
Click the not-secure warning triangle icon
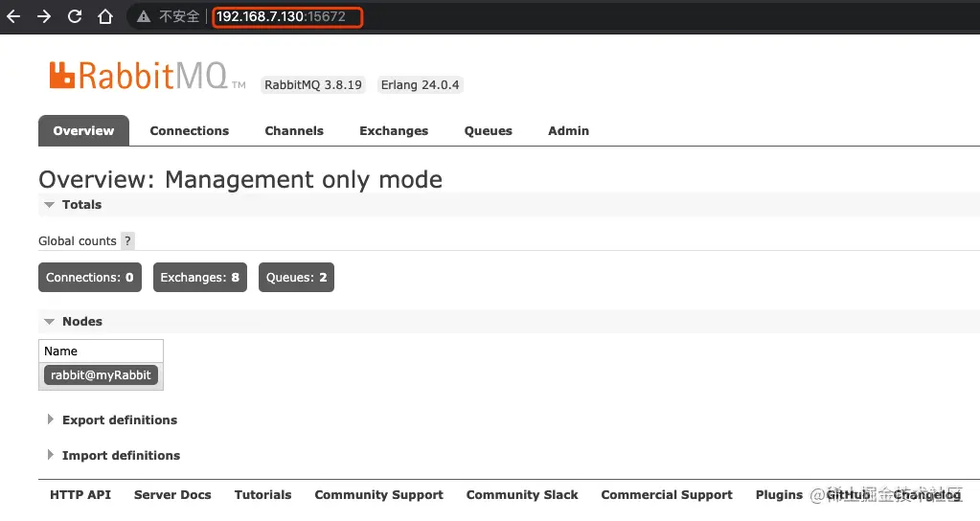tap(144, 17)
